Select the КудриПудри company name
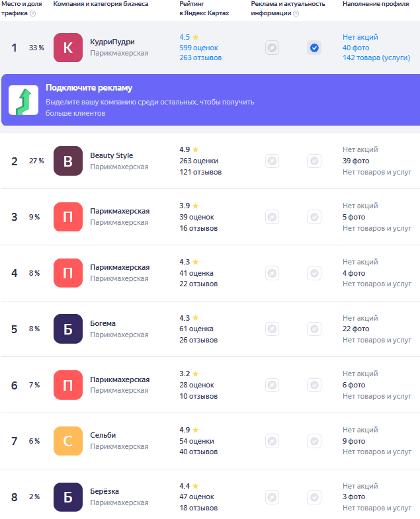The width and height of the screenshot is (420, 519). pyautogui.click(x=112, y=42)
